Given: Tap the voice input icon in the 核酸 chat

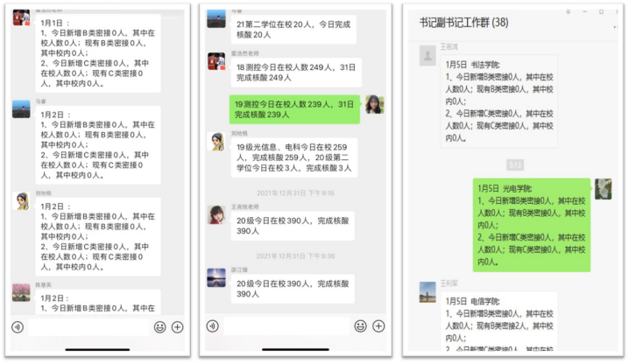Looking at the screenshot, I should 213,326.
